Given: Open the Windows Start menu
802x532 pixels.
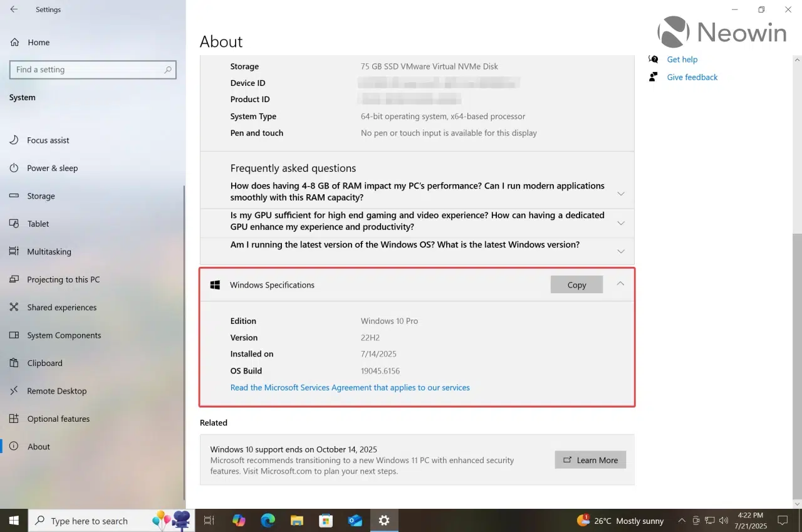Looking at the screenshot, I should pyautogui.click(x=14, y=520).
